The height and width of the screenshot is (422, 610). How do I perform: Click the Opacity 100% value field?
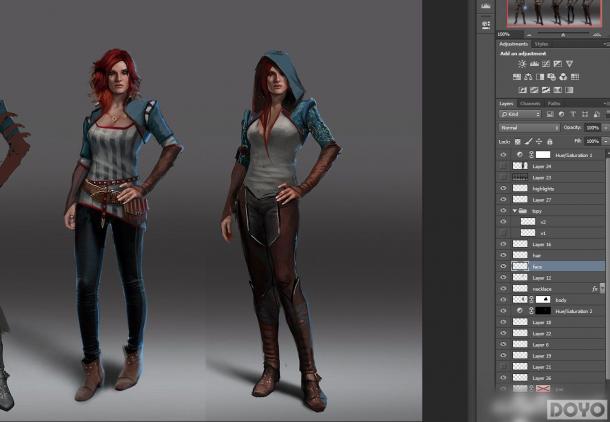592,128
